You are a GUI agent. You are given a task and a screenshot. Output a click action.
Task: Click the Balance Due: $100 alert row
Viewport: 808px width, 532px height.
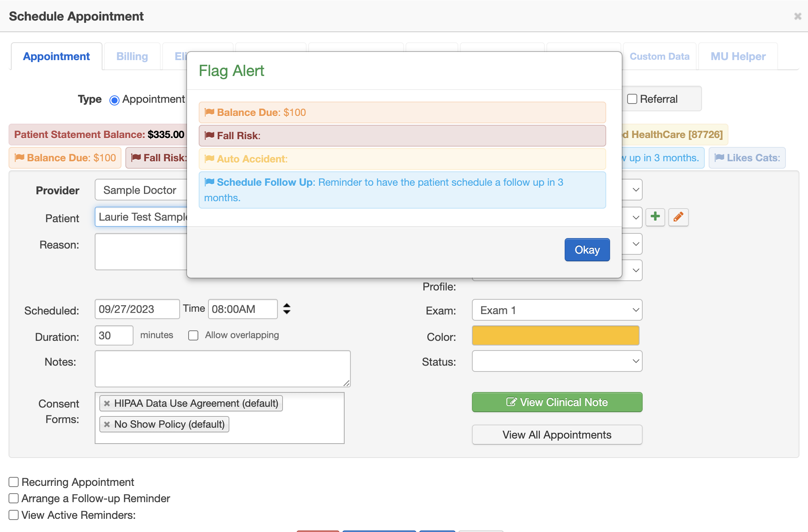(x=402, y=112)
